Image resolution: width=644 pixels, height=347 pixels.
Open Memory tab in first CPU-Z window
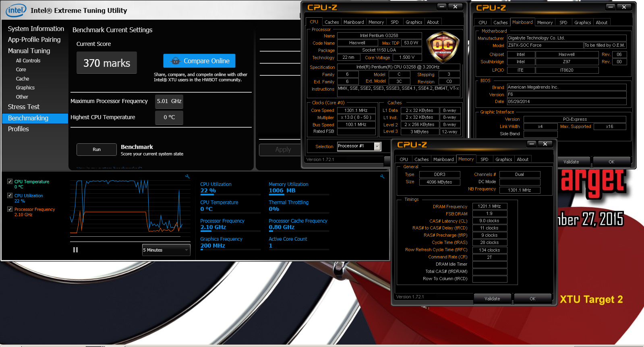[376, 22]
